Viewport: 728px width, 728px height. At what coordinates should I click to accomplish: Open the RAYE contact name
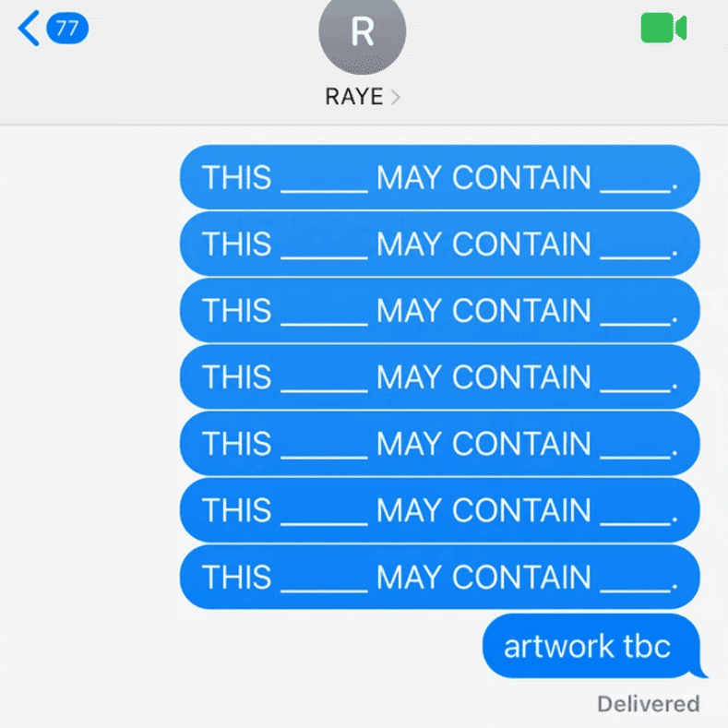point(354,97)
